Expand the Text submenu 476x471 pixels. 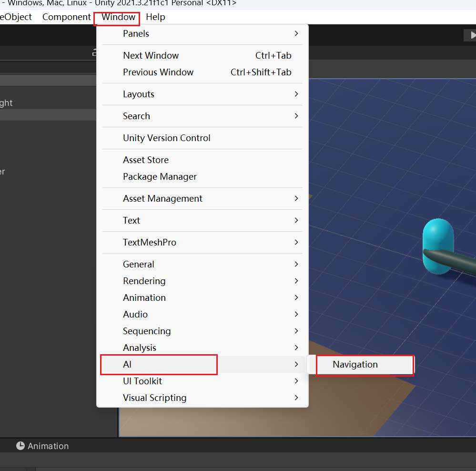(203, 220)
